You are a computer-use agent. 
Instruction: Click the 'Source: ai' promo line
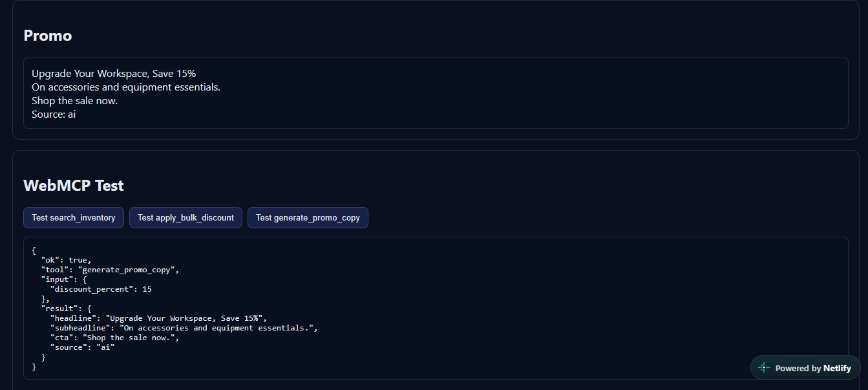click(54, 114)
